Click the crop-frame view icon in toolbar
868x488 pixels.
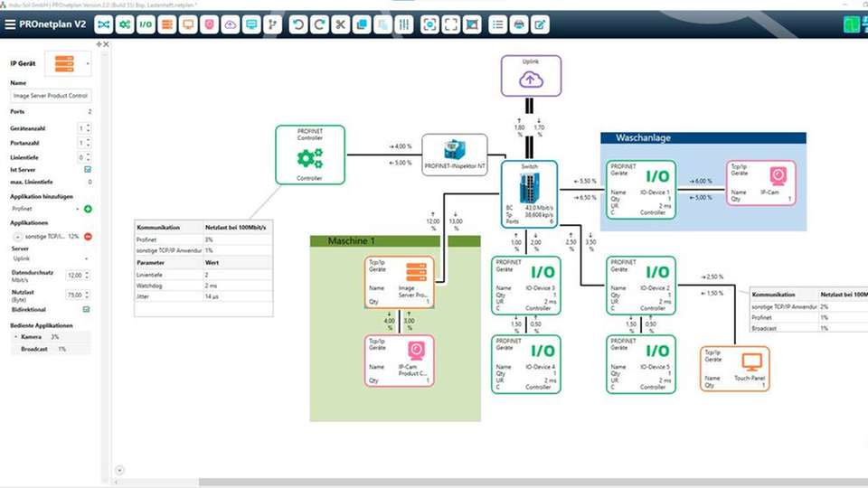pyautogui.click(x=472, y=24)
